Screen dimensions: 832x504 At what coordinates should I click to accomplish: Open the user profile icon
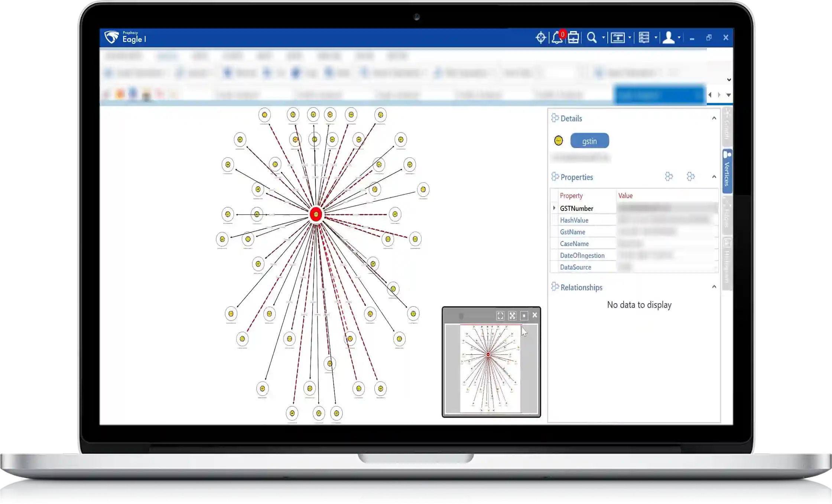click(668, 38)
